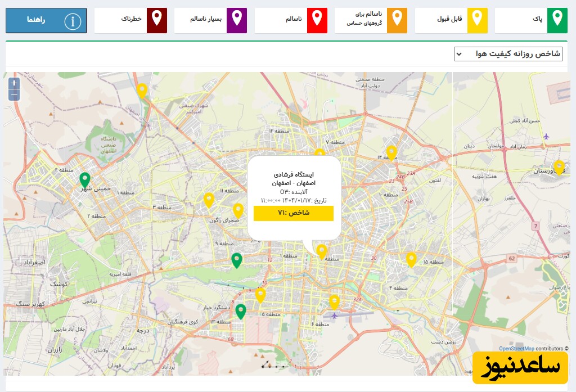Click the yellow marker near منطقه ۱۱
Image resolution: width=576 pixels, height=392 pixels.
[209, 200]
